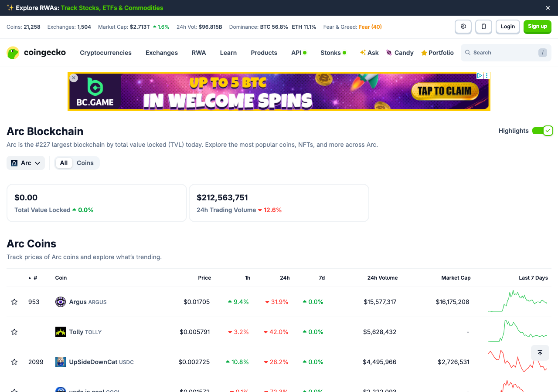558x392 pixels.
Task: Click Tolly 24h volume $5,628,432
Action: click(x=380, y=332)
